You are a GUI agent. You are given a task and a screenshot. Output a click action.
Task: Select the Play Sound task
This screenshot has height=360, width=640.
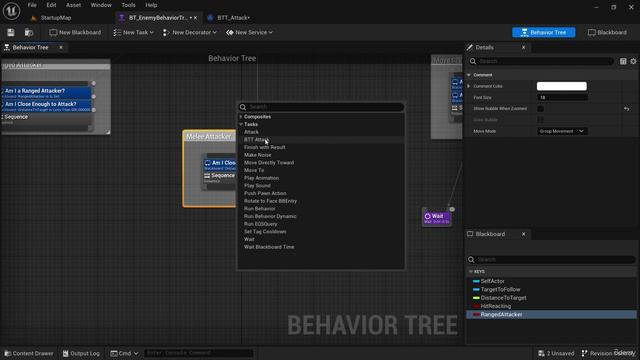coord(257,186)
